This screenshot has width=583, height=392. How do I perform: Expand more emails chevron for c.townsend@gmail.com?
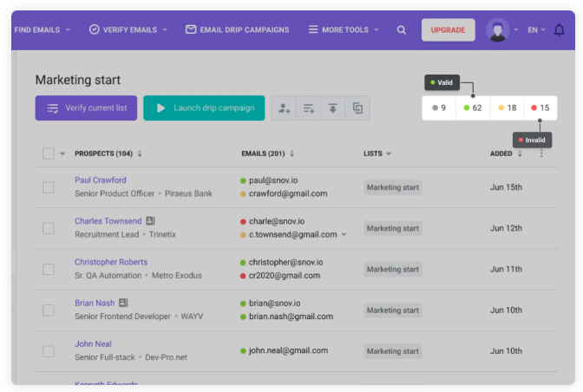[x=344, y=234]
